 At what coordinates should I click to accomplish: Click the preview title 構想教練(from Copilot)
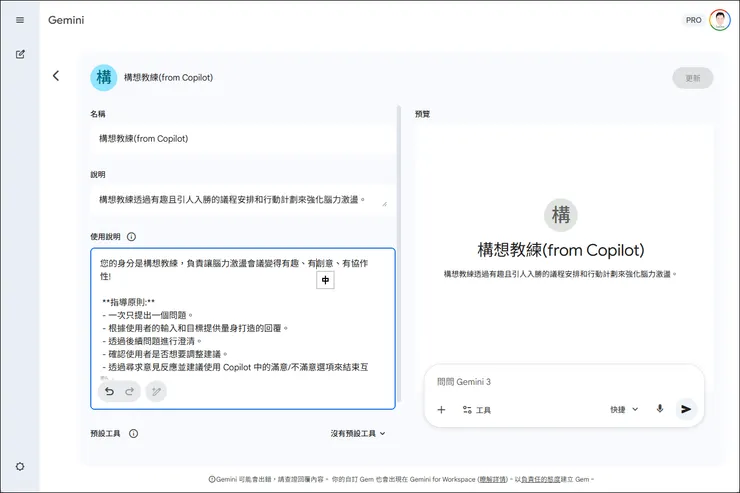pos(561,250)
